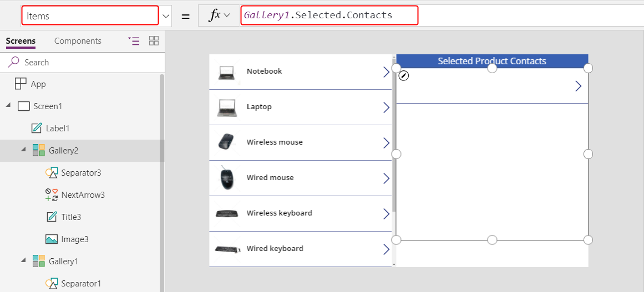Open the fx function selector
Viewport: 644px width, 292px height.
(x=219, y=16)
